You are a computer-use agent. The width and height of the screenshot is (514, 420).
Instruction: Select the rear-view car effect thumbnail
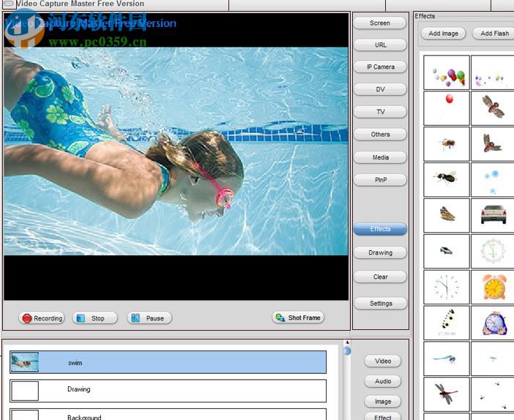(493, 215)
